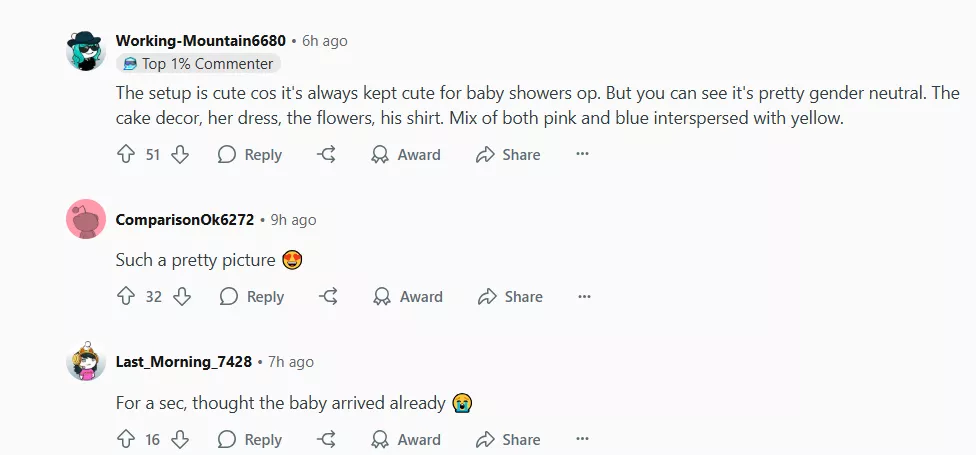Give Award to ComparisonOk6272's comment
This screenshot has width=976, height=455.
(x=408, y=297)
